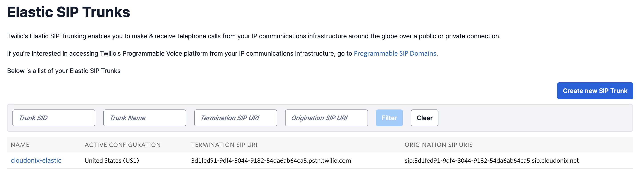Click the Twilio's Elastic SIP Trunking description paragraph
The image size is (644, 174).
coord(254,36)
